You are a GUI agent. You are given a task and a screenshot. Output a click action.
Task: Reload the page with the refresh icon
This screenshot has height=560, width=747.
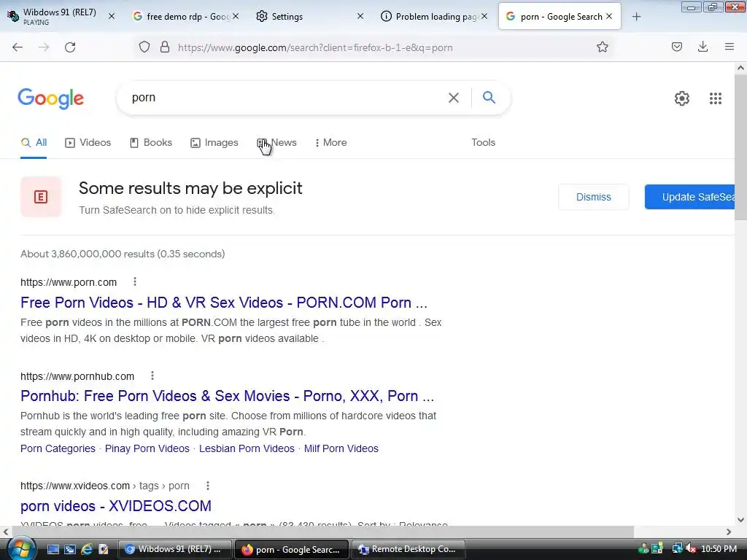point(70,47)
